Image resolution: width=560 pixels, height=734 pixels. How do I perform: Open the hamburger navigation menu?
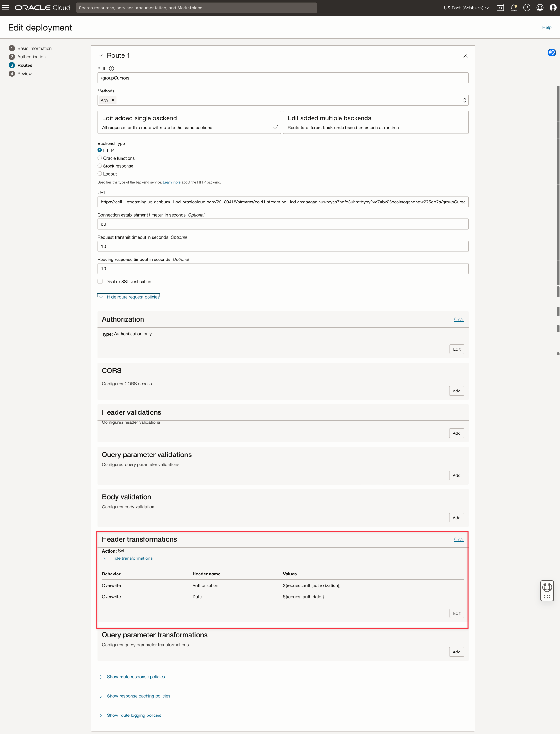coord(6,7)
